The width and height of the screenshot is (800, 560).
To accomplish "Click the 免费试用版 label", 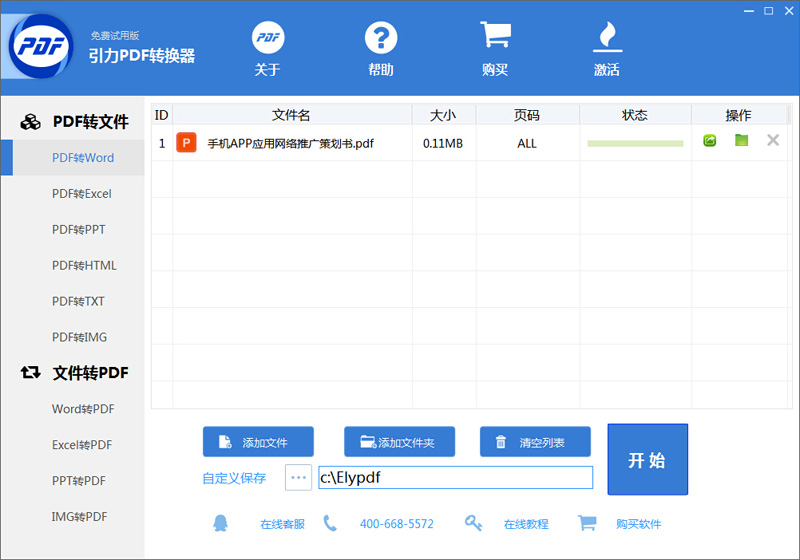I will click(115, 35).
